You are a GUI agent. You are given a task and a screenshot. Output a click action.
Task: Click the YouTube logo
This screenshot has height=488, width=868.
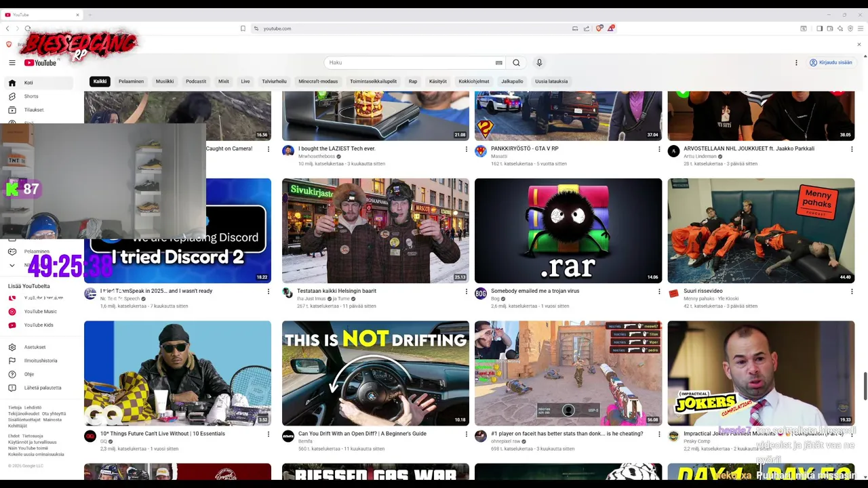41,62
